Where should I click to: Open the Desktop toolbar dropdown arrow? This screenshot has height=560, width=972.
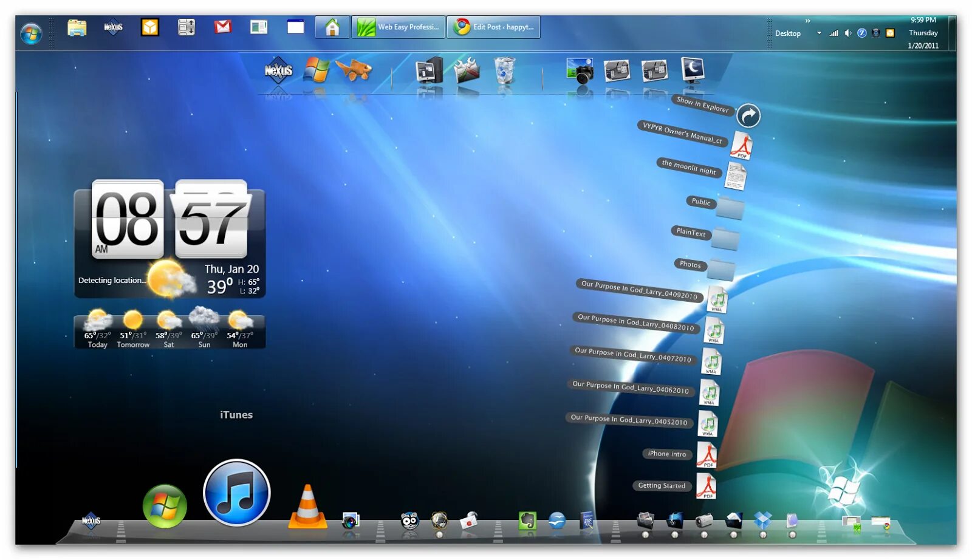[x=819, y=33]
